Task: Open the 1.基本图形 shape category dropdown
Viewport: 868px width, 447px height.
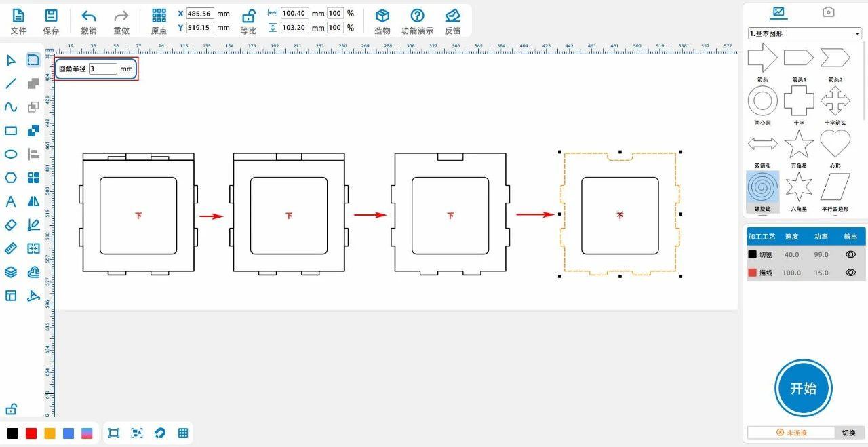Action: (804, 33)
